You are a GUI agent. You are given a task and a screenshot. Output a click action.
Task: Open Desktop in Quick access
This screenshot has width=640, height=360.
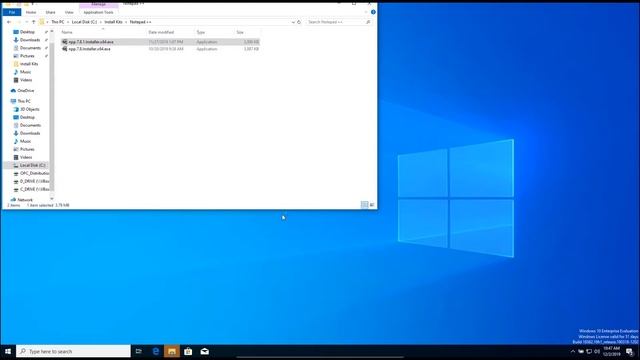(x=27, y=32)
